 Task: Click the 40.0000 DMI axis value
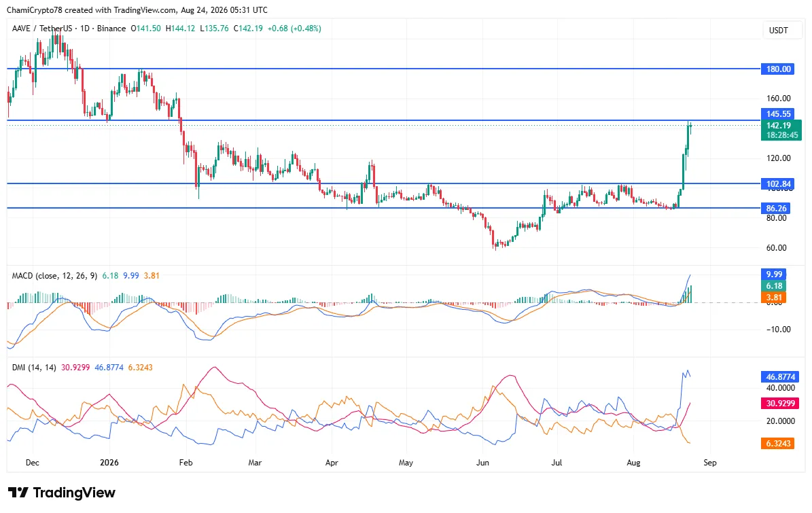781,388
